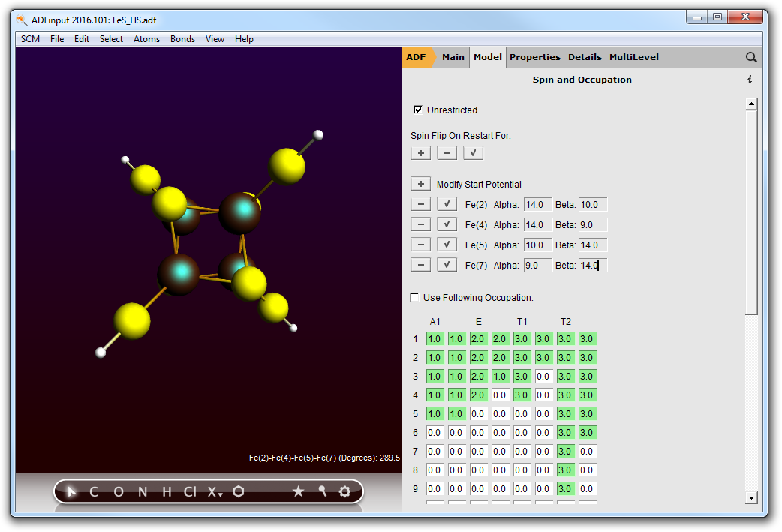Open the gear settings tool
Image resolution: width=782 pixels, height=532 pixels.
click(x=344, y=491)
